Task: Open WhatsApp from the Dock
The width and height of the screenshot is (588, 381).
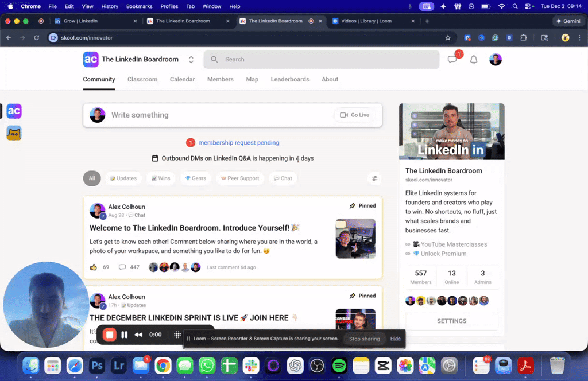Action: pos(207,366)
